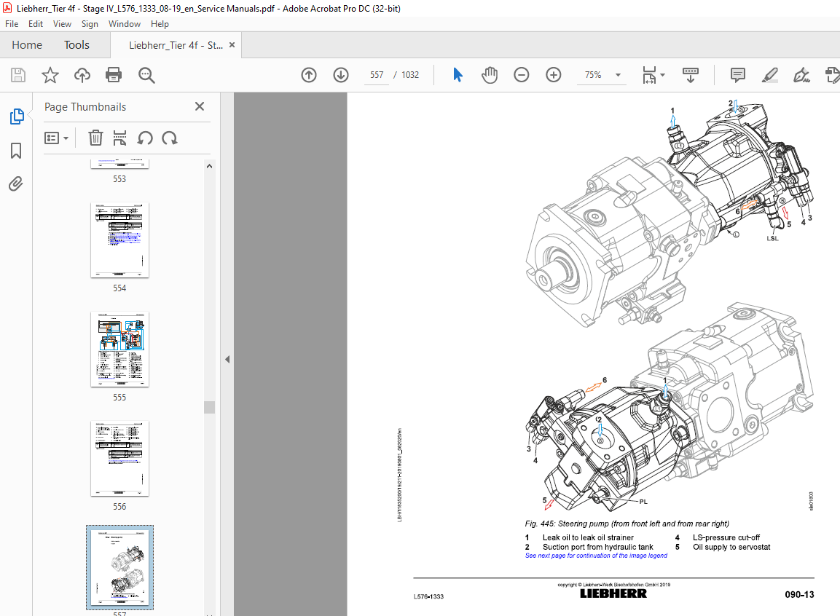The image size is (840, 616).
Task: Activate the hand pan tool
Action: click(489, 75)
